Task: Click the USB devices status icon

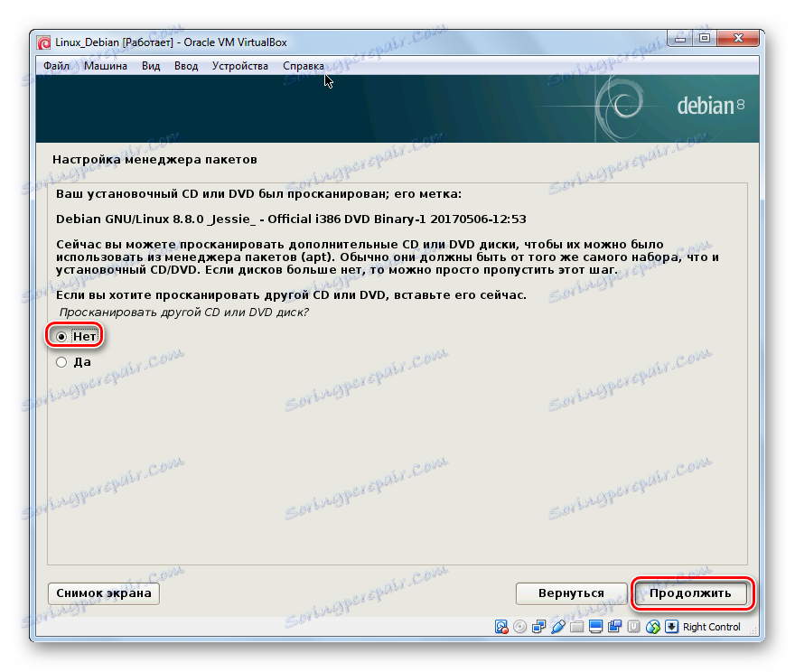Action: coord(557,627)
